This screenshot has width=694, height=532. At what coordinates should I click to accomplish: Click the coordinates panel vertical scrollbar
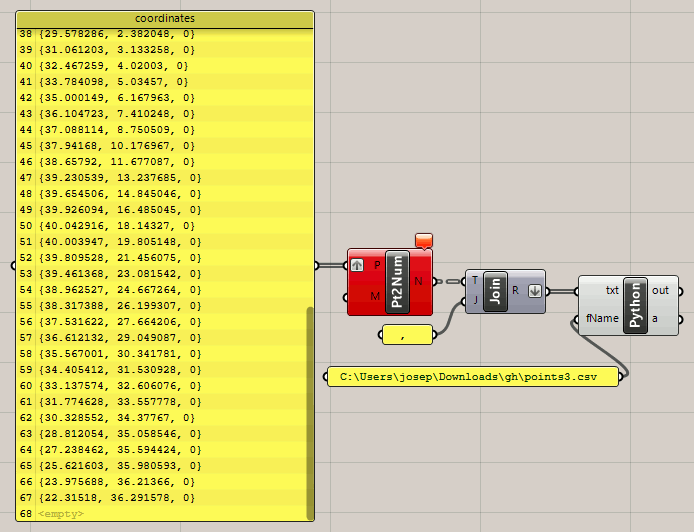coord(310,412)
